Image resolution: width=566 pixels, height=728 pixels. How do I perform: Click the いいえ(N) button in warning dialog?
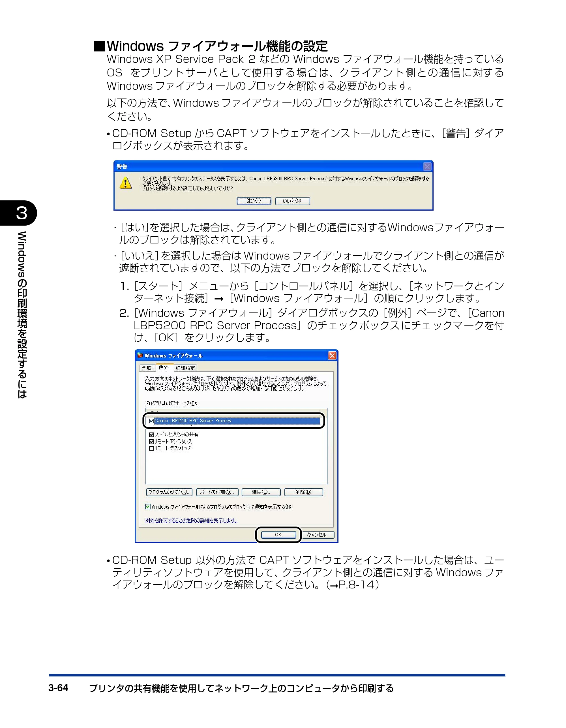pyautogui.click(x=292, y=201)
